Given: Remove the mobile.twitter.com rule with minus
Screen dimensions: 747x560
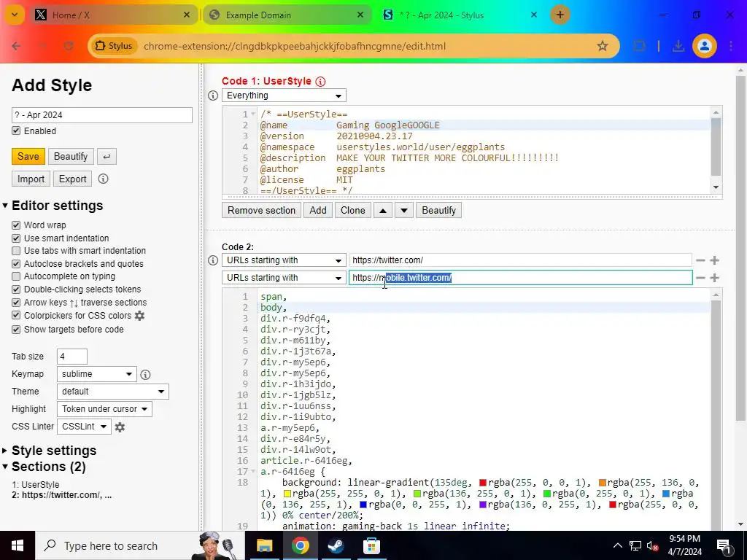Looking at the screenshot, I should coord(700,278).
